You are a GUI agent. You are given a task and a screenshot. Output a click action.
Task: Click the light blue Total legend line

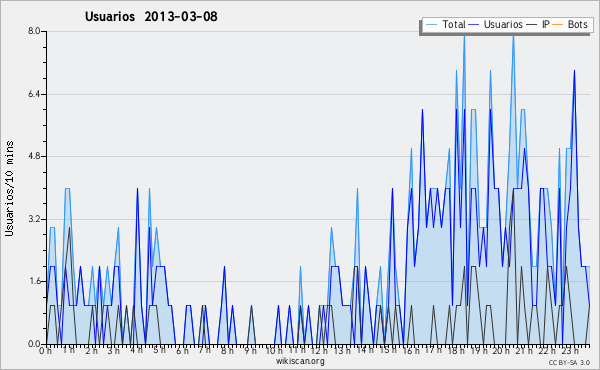click(431, 25)
